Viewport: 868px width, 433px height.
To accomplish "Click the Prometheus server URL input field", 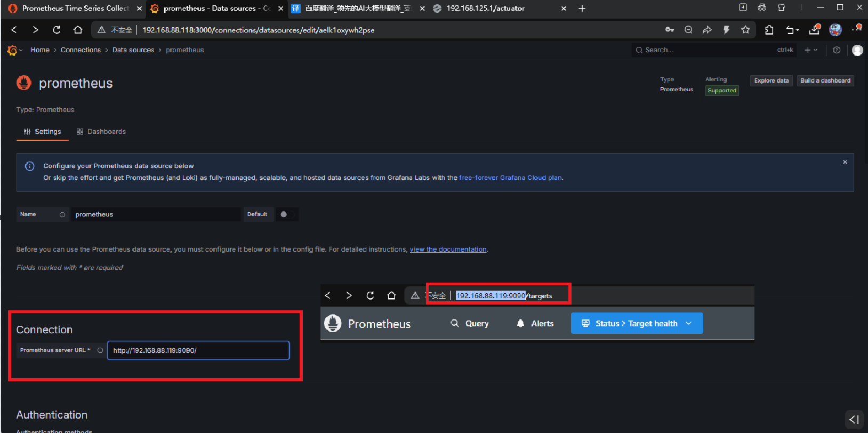I will pos(198,350).
